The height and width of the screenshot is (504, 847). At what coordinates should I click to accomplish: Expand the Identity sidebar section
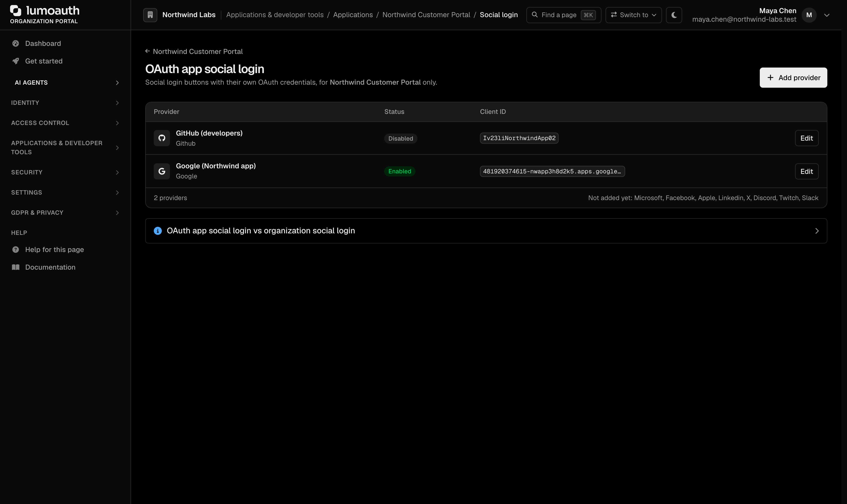(65, 103)
